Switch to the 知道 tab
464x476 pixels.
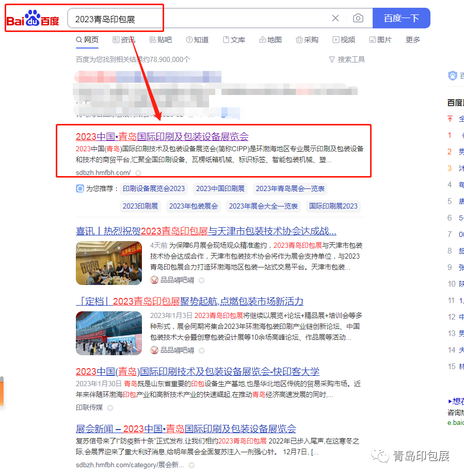(x=197, y=40)
